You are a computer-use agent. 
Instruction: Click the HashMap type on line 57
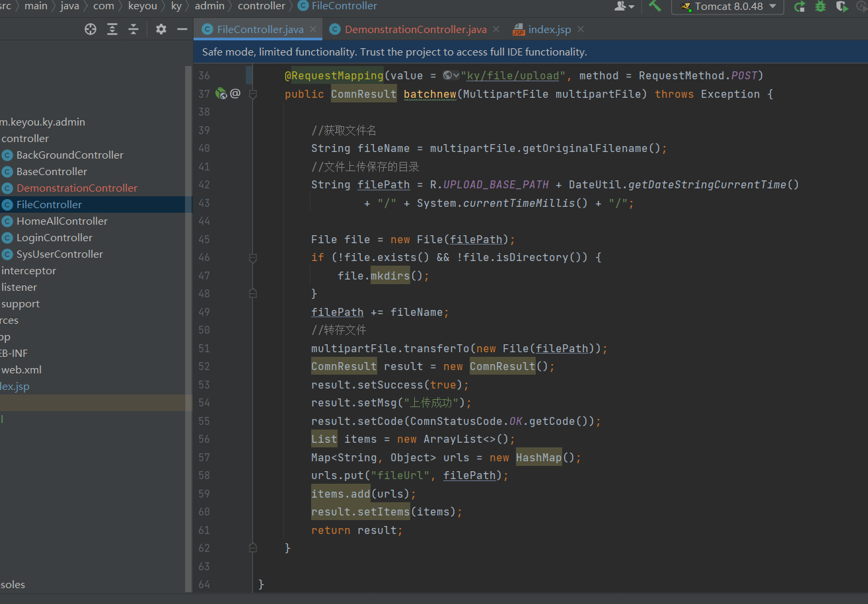coord(539,457)
